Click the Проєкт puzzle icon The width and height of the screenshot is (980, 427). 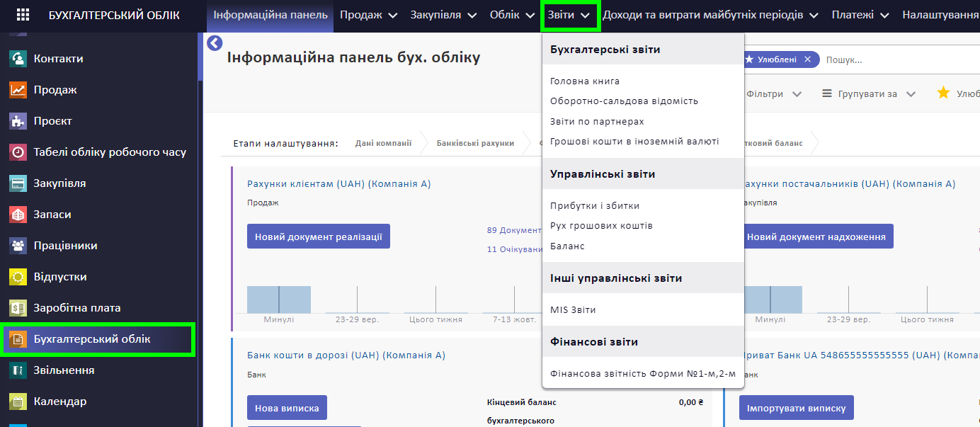pyautogui.click(x=18, y=121)
